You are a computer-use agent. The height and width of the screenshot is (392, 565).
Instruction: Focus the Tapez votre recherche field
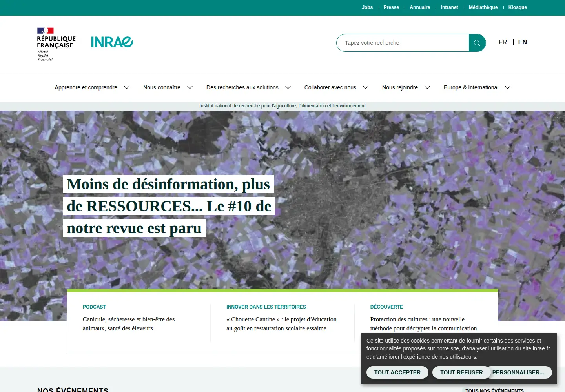tap(403, 43)
